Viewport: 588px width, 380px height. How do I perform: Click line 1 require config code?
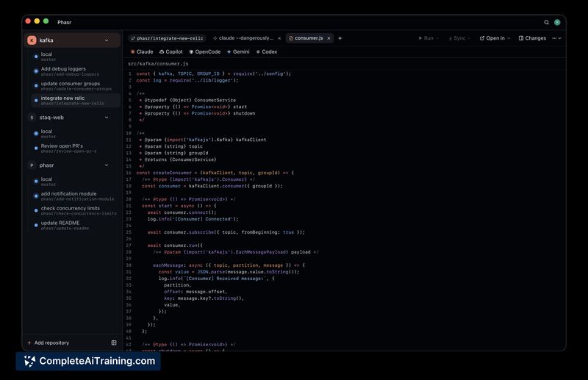click(213, 74)
